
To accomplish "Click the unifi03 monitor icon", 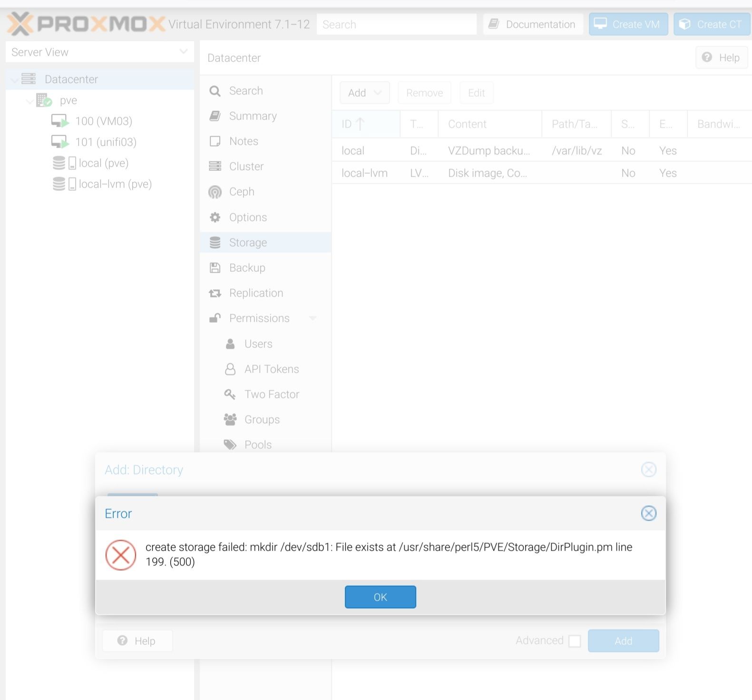I will coord(60,142).
